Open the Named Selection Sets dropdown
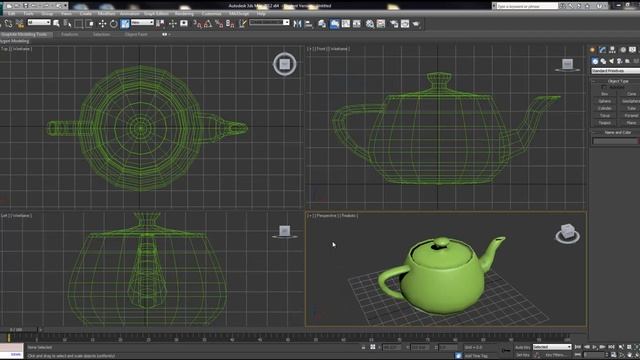Screen dimensions: 640x360 coord(269,22)
